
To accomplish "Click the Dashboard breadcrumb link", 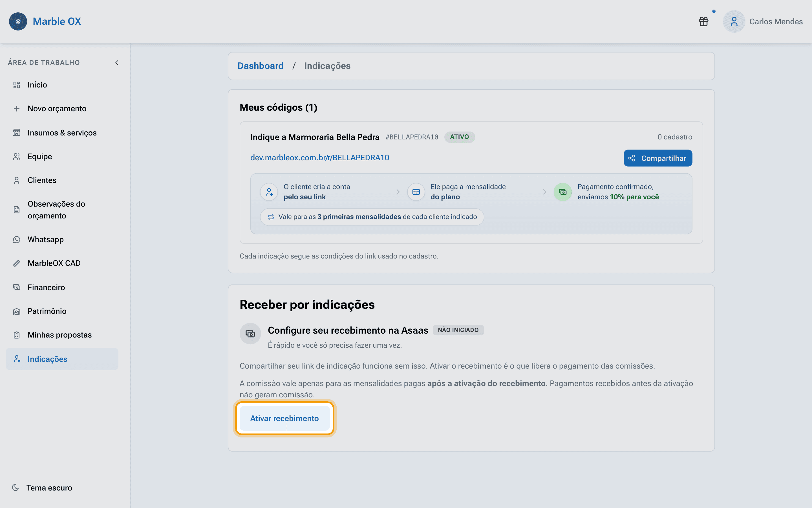I will [261, 66].
